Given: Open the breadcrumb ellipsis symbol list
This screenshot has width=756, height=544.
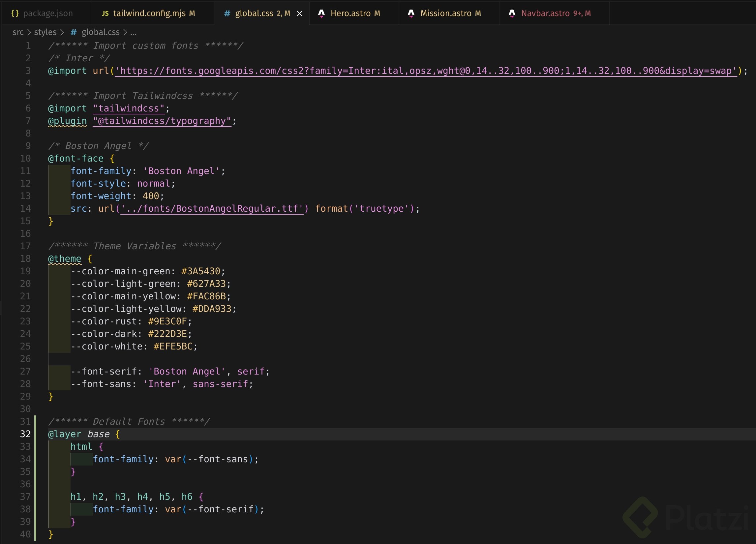Looking at the screenshot, I should click(133, 32).
